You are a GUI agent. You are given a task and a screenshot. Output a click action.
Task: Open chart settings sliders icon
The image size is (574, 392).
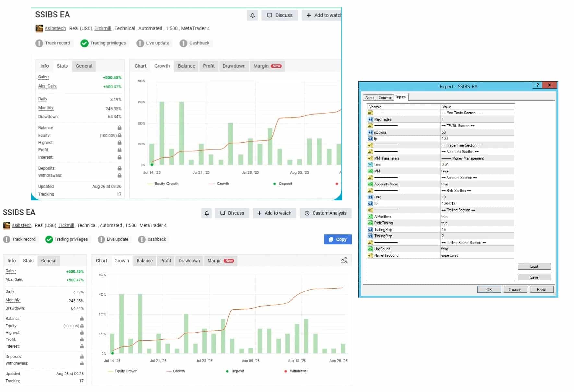(x=344, y=260)
